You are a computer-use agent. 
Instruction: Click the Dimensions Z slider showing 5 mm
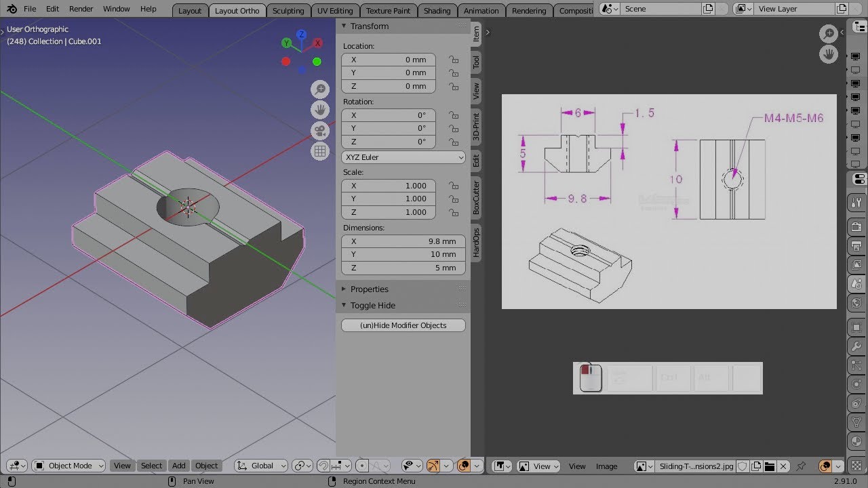click(403, 268)
